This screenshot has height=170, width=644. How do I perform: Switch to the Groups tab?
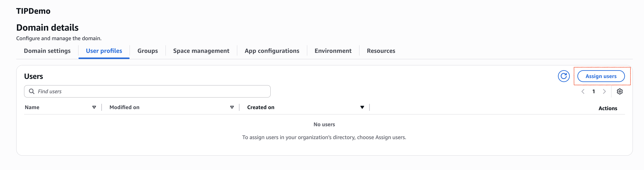[148, 51]
